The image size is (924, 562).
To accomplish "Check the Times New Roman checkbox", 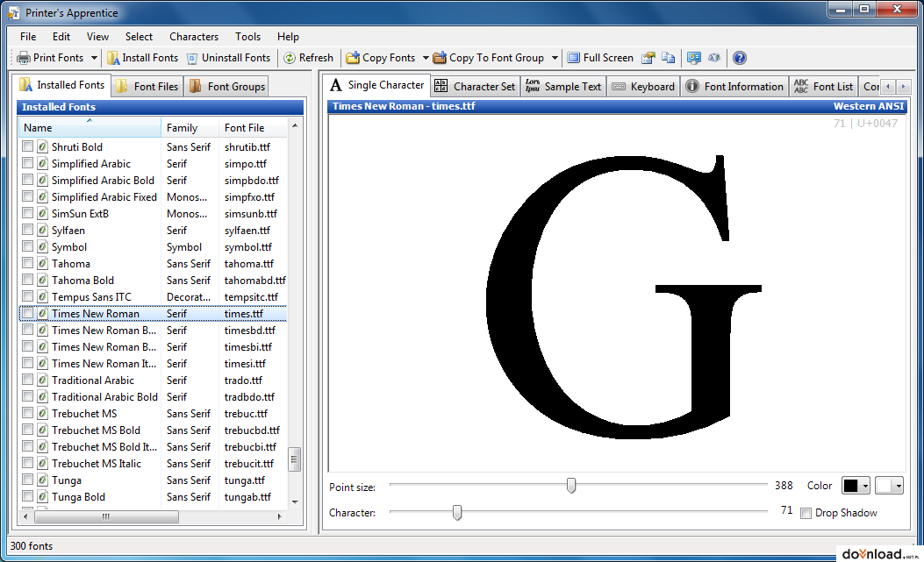I will coord(28,313).
